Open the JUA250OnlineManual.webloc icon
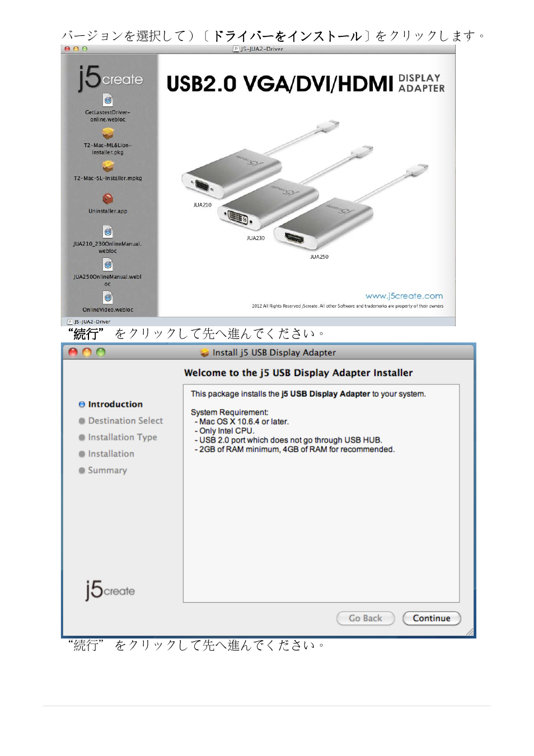534x756 pixels. click(108, 265)
